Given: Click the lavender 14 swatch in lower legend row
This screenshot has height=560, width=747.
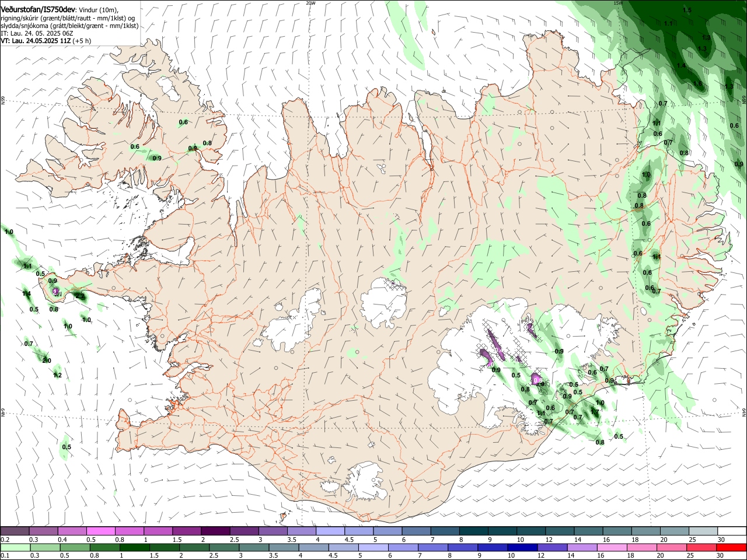Looking at the screenshot, I should tap(581, 548).
